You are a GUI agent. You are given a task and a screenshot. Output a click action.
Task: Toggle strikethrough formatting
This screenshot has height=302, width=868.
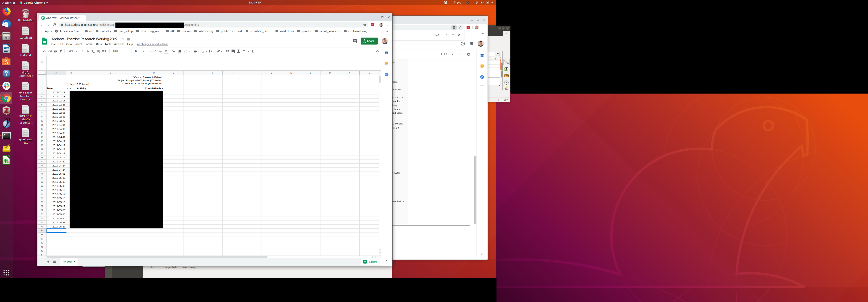coord(160,51)
